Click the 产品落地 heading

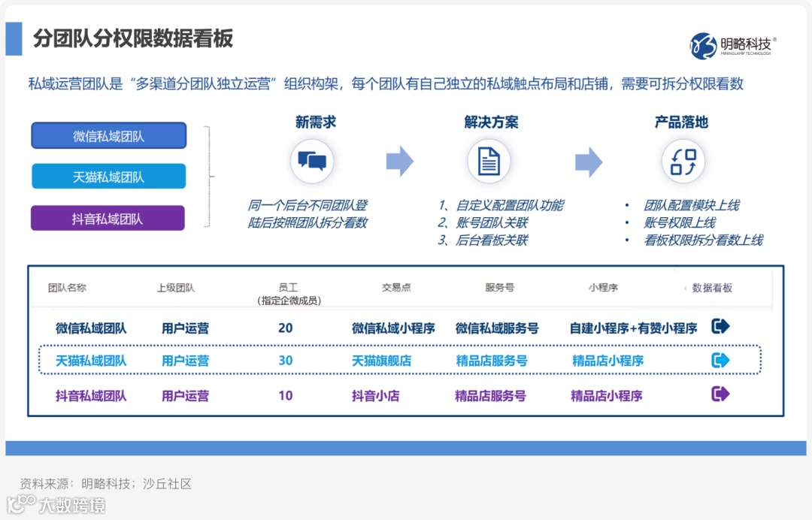tap(681, 122)
